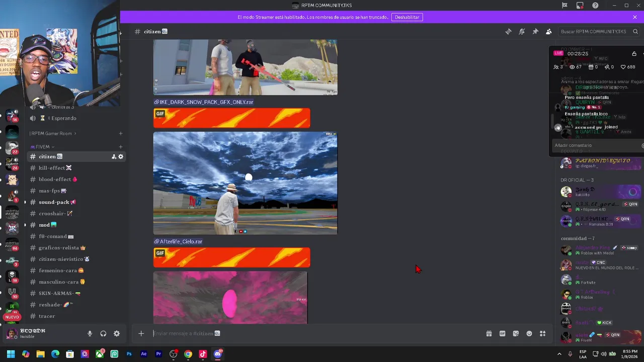This screenshot has width=644, height=362.
Task: Open the sniper rifle screenshot at top
Action: (x=245, y=67)
